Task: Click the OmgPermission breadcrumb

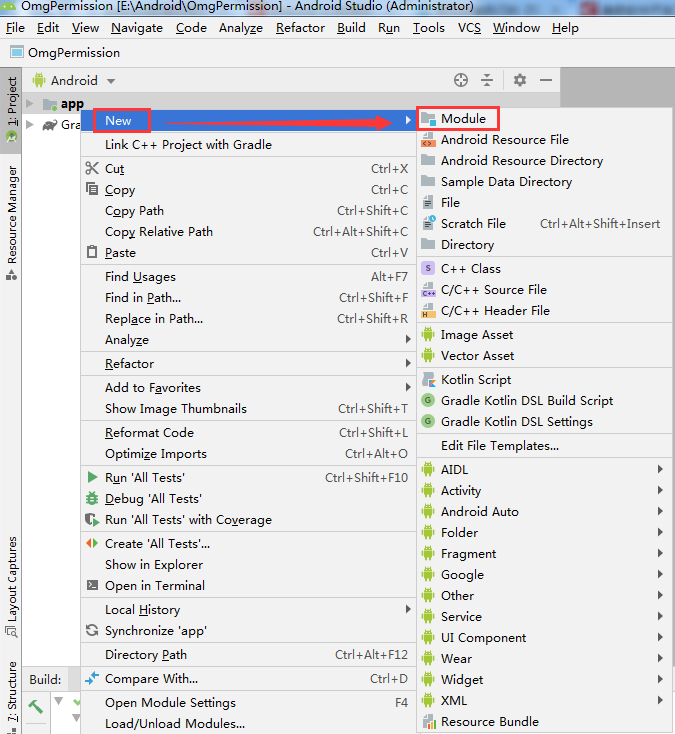Action: click(x=66, y=52)
